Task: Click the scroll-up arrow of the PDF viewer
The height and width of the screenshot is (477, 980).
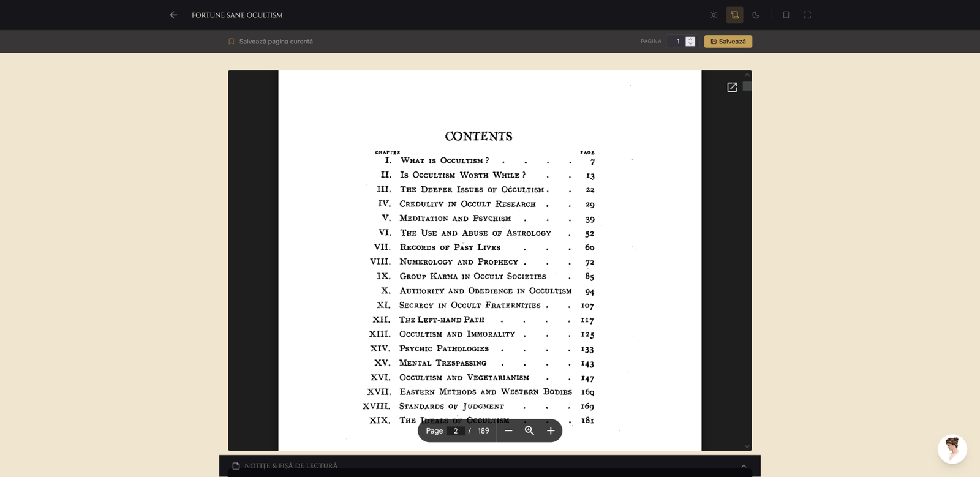Action: pyautogui.click(x=747, y=75)
